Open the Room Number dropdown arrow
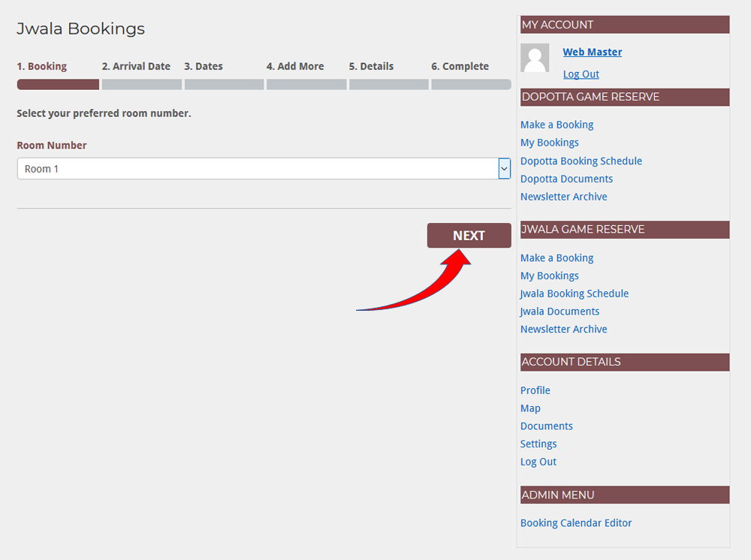Screen dimensions: 751x560 pos(504,169)
